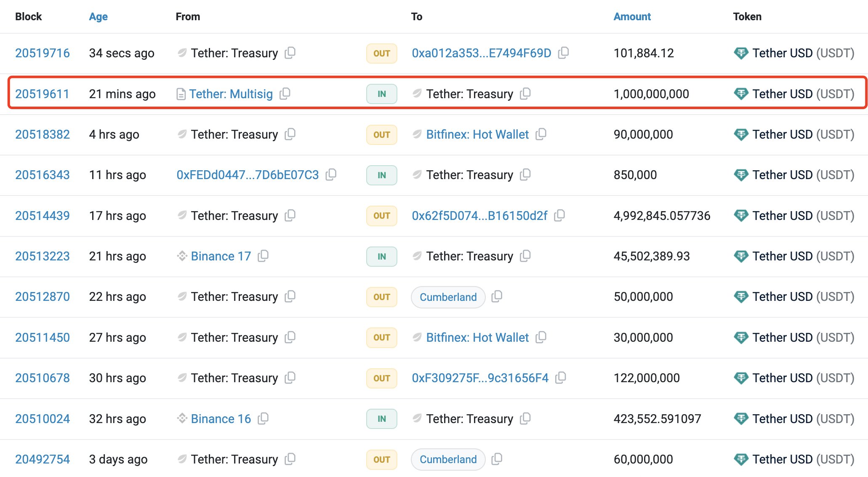
Task: Click OUT badge in block 20519716 row
Action: coord(382,54)
